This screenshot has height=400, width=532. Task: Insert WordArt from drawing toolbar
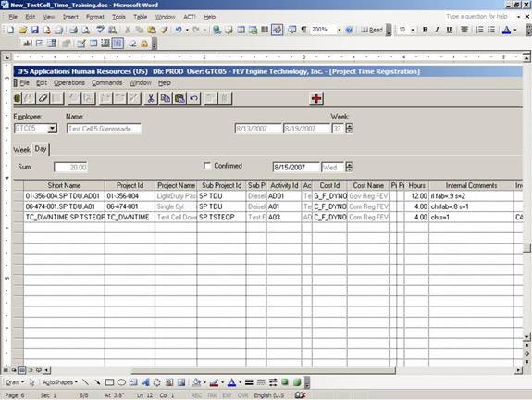(x=145, y=382)
